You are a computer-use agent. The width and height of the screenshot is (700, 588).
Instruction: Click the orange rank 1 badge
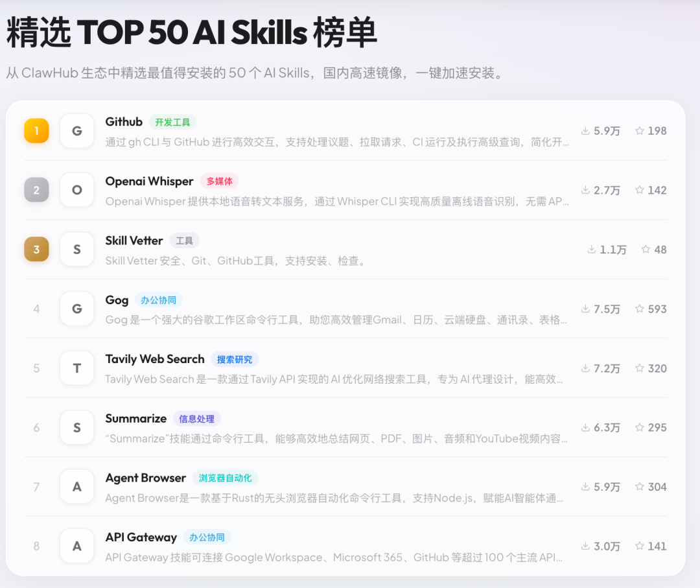point(36,130)
